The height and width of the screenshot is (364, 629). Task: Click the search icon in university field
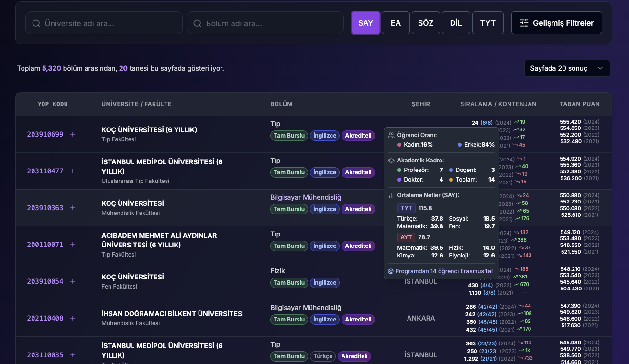[36, 23]
